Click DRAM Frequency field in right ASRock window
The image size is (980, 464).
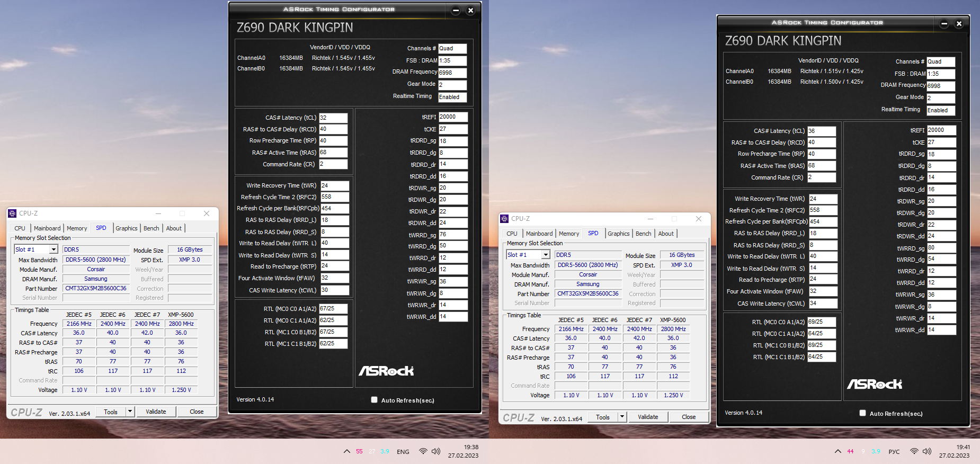point(941,86)
